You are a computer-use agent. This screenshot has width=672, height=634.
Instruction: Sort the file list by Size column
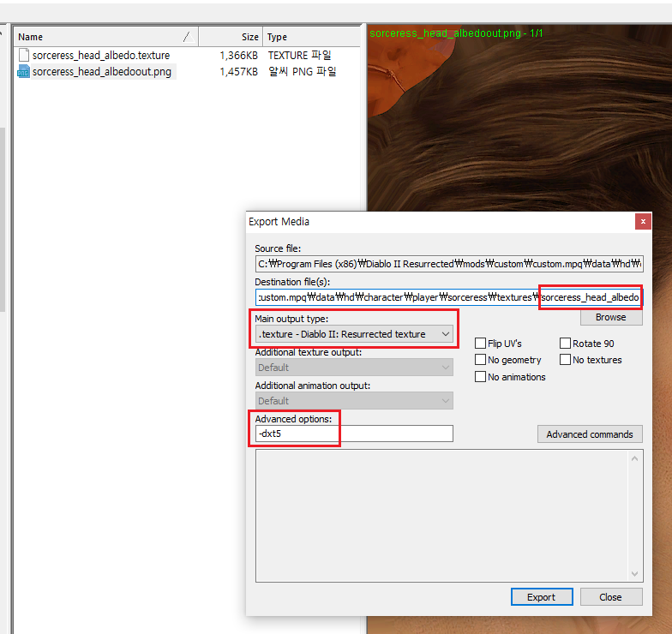[230, 37]
